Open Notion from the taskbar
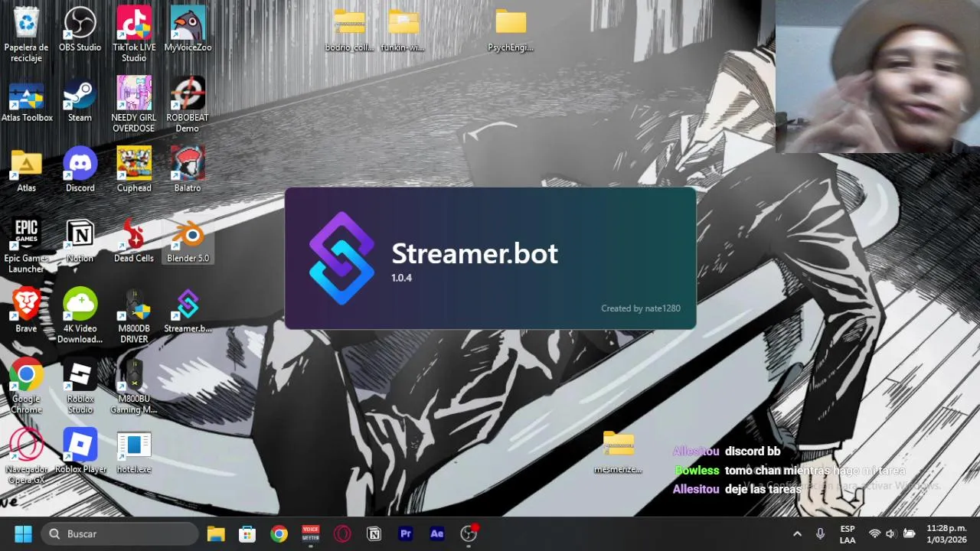The image size is (980, 551). tap(374, 533)
